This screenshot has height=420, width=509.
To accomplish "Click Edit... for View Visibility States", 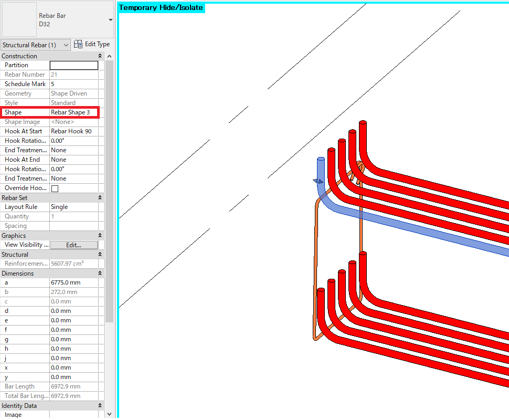I will point(73,245).
